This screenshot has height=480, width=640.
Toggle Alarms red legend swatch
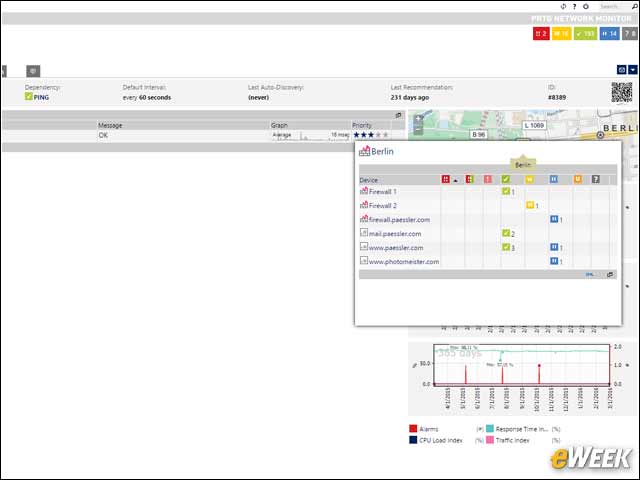[x=413, y=429]
